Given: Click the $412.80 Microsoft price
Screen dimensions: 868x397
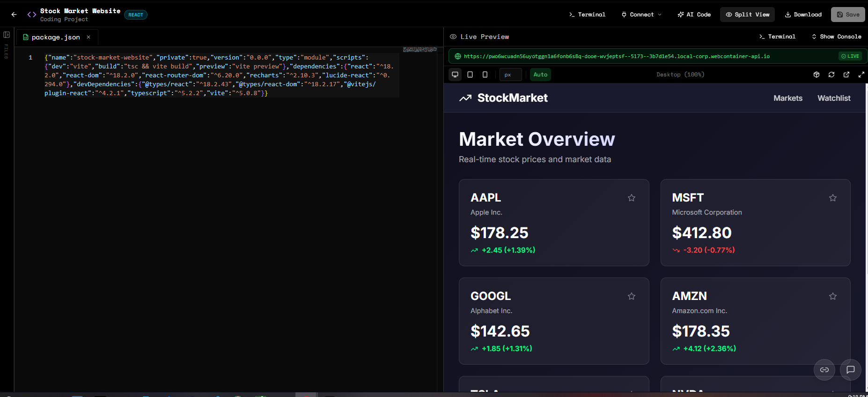Looking at the screenshot, I should [702, 233].
